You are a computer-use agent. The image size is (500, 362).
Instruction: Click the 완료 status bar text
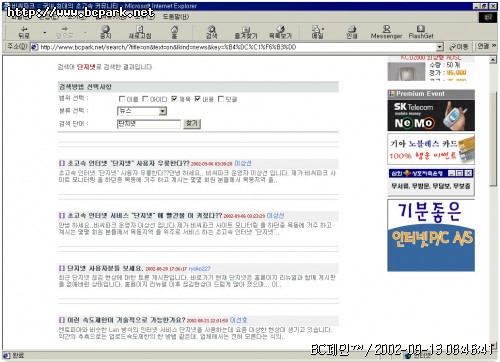[x=18, y=356]
